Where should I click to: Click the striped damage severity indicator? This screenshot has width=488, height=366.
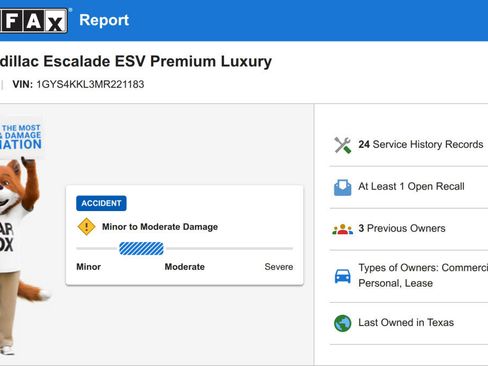141,249
